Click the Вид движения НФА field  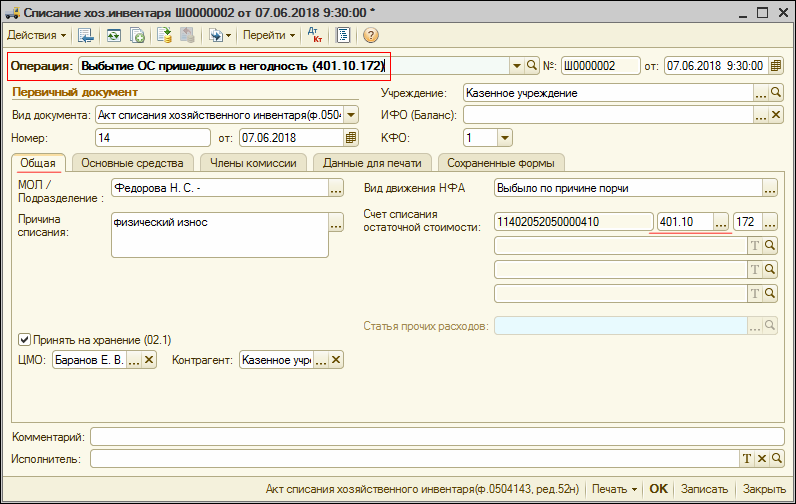628,188
